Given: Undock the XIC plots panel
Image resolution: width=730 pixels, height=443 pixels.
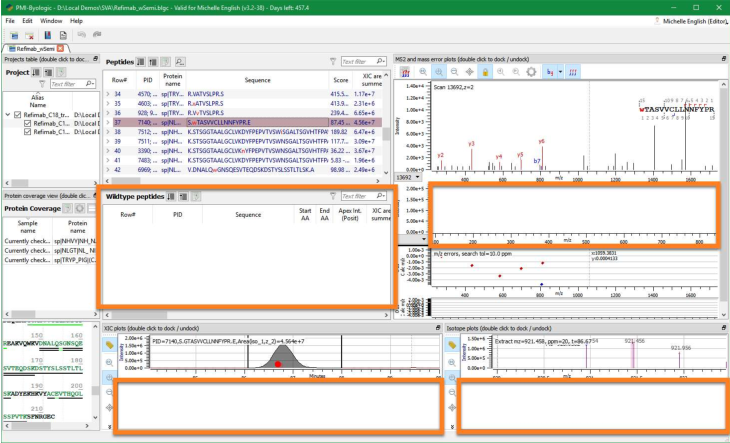Looking at the screenshot, I should tap(438, 328).
